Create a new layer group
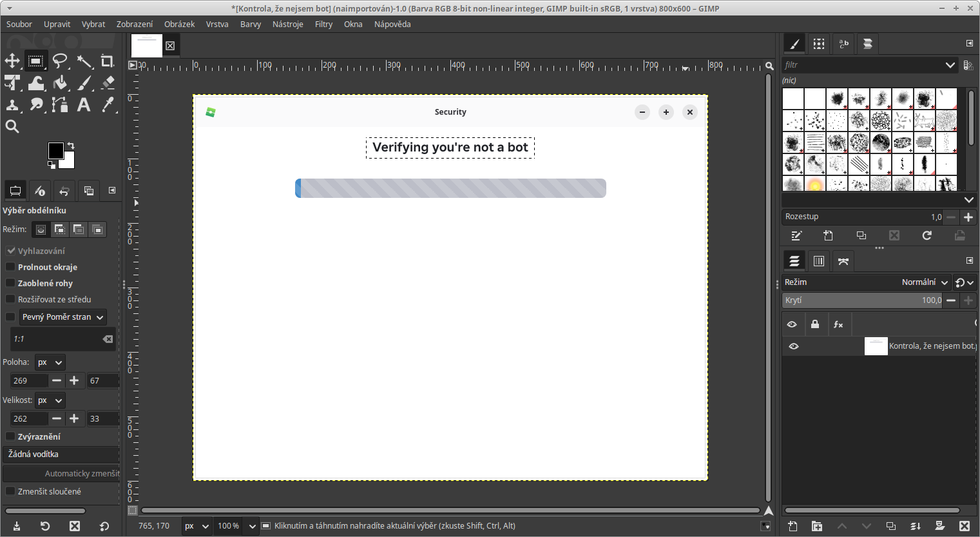The width and height of the screenshot is (980, 537). tap(817, 526)
